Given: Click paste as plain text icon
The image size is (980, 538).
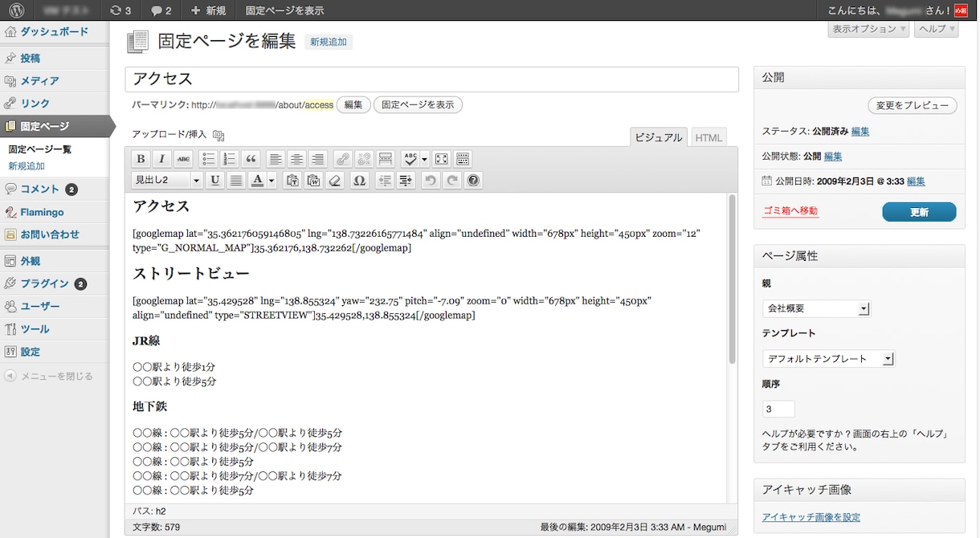Looking at the screenshot, I should tap(292, 181).
